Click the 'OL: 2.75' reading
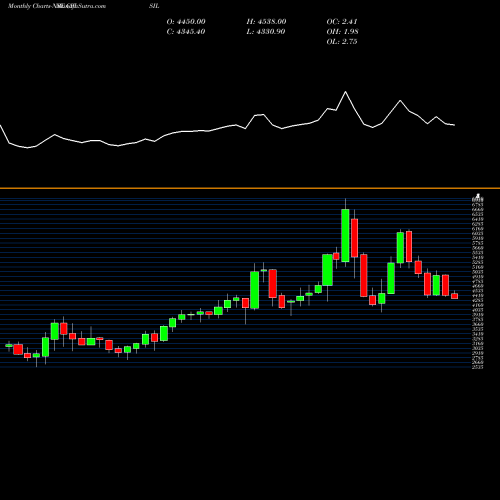Image resolution: width=500 pixels, height=500 pixels. click(x=342, y=42)
